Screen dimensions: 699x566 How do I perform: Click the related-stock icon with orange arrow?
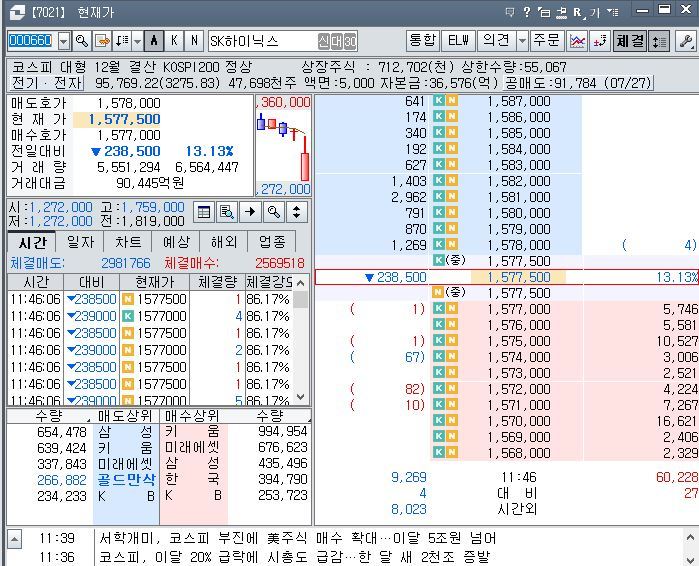point(103,41)
